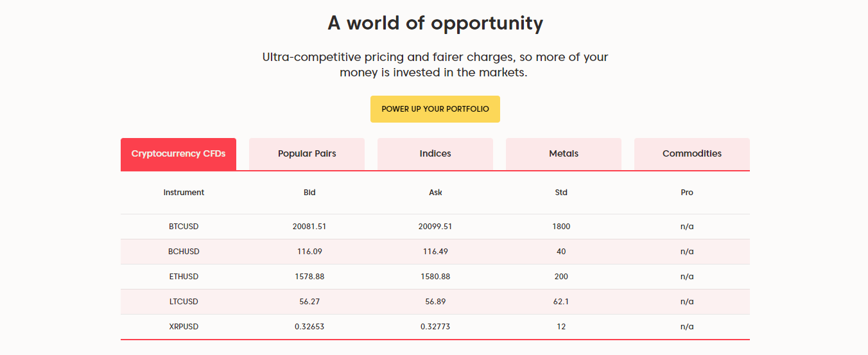Screen dimensions: 868x355
Task: Open the Indices tab
Action: [x=435, y=154]
